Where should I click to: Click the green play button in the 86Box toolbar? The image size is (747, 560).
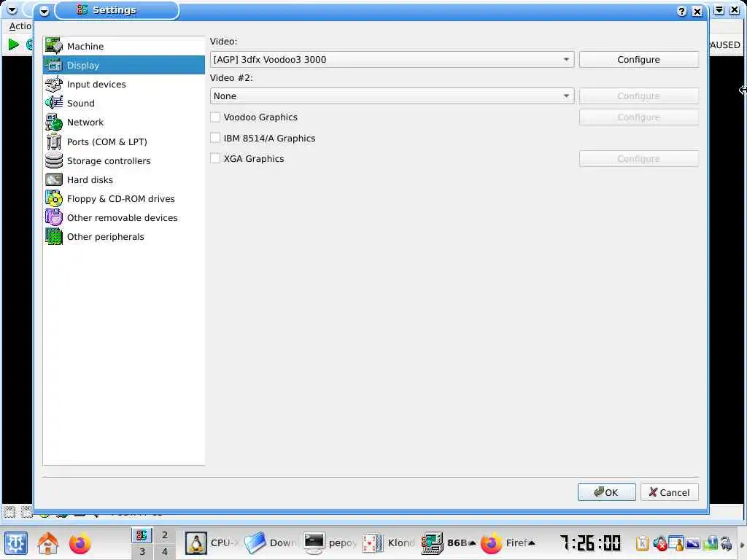[13, 44]
